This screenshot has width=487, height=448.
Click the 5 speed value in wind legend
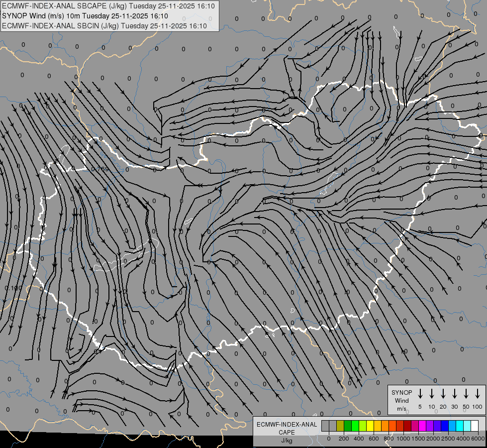420,407
